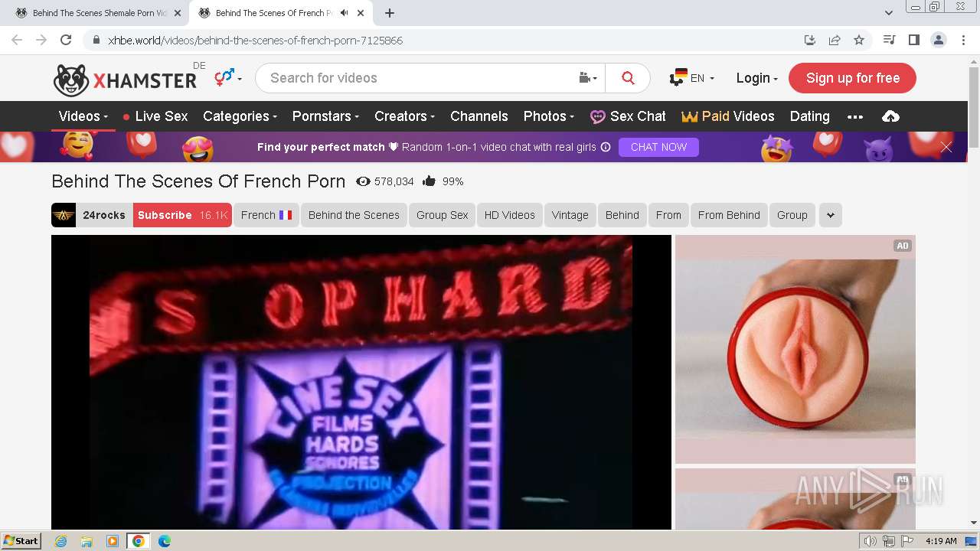Launch Internet Explorer from taskbar
The width and height of the screenshot is (980, 551).
pyautogui.click(x=60, y=541)
